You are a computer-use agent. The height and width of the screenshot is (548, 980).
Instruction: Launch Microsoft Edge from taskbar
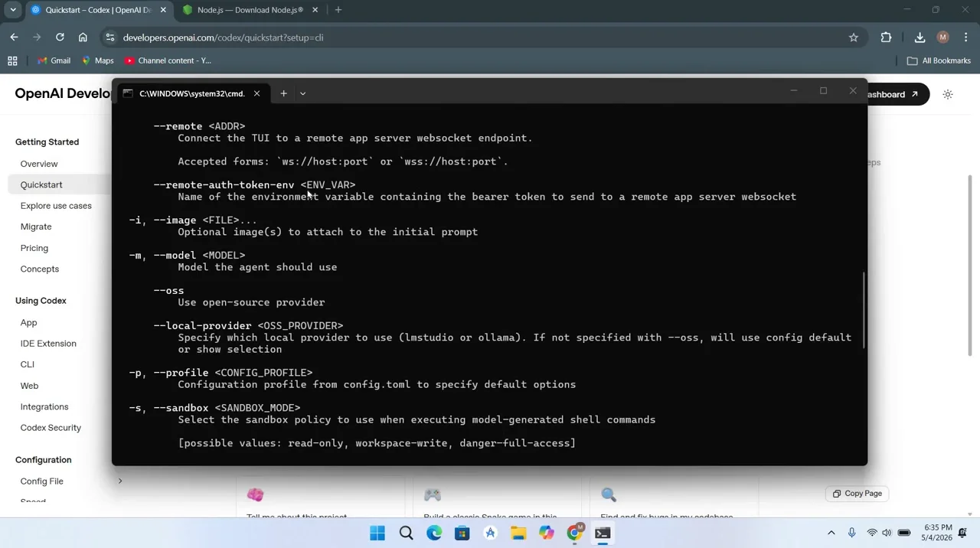(x=434, y=533)
